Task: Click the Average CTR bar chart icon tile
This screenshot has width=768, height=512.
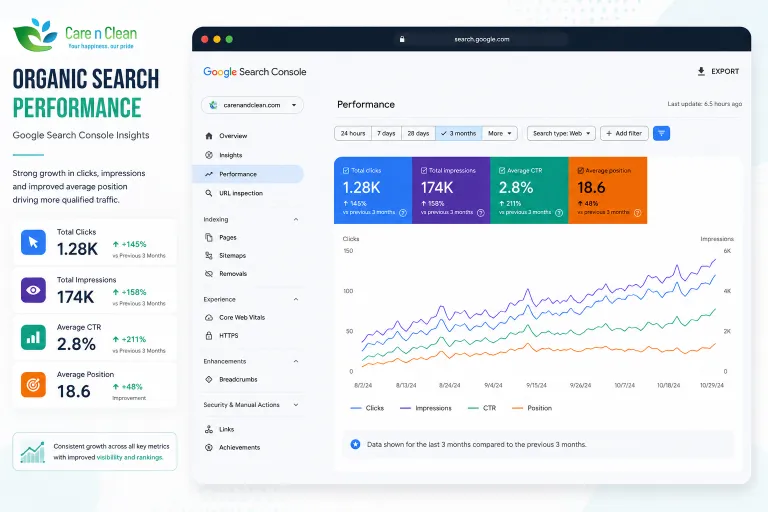Action: pyautogui.click(x=33, y=337)
